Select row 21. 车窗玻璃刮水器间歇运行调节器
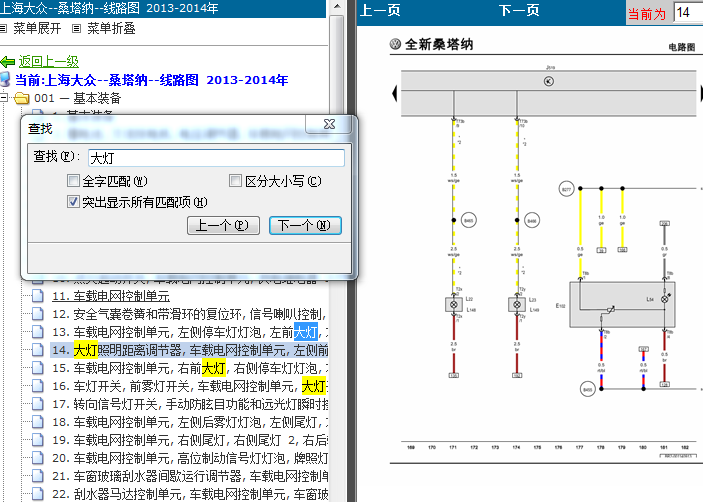This screenshot has height=502, width=703. (x=189, y=476)
